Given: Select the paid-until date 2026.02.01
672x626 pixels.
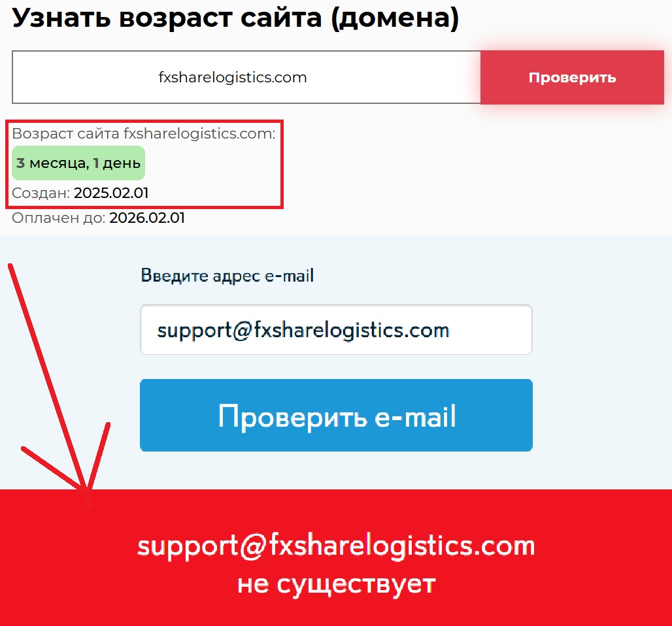Looking at the screenshot, I should click(147, 218).
